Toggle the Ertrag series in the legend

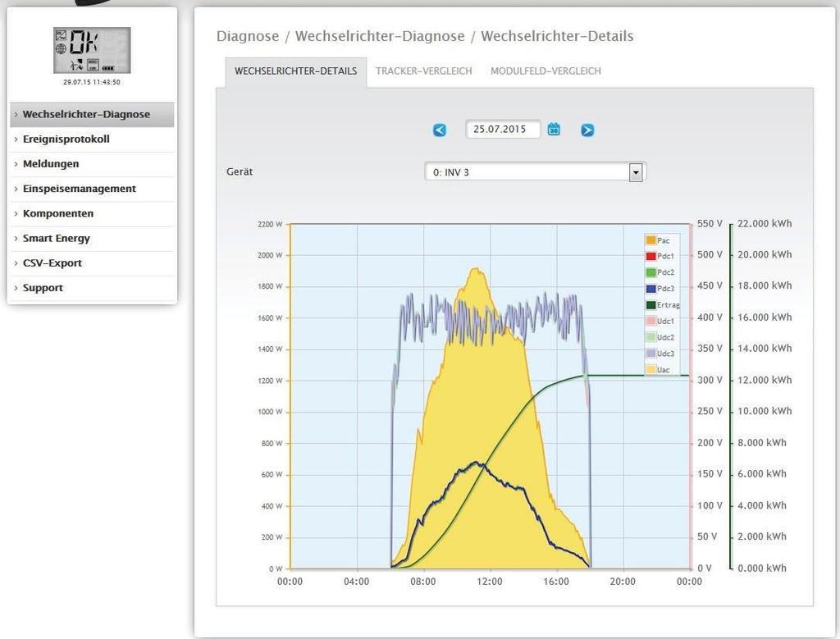click(x=663, y=305)
